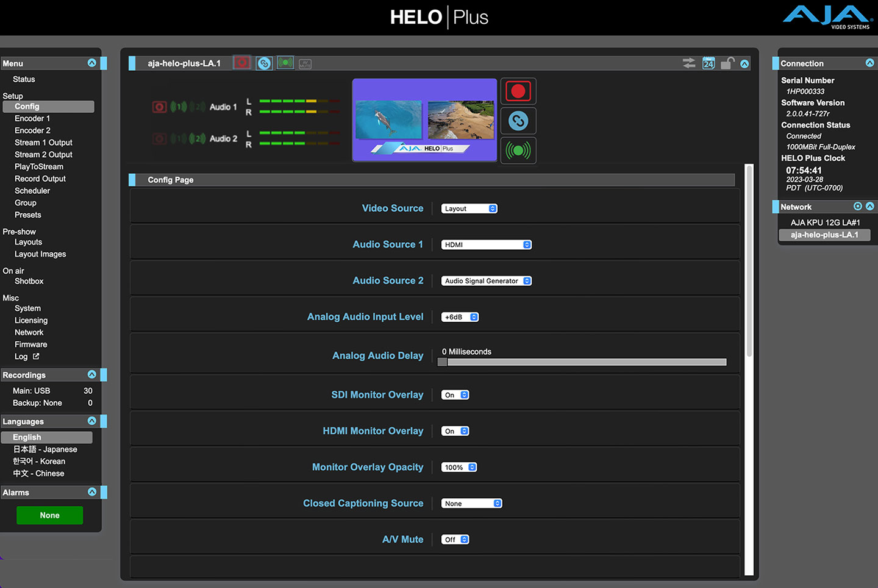
Task: Change the A/V Mute selector
Action: (455, 539)
